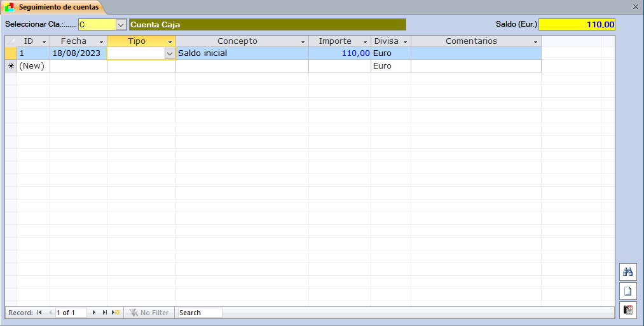Open the Fecha column filter arrow
Viewport: 644px width, 326px height.
click(102, 42)
